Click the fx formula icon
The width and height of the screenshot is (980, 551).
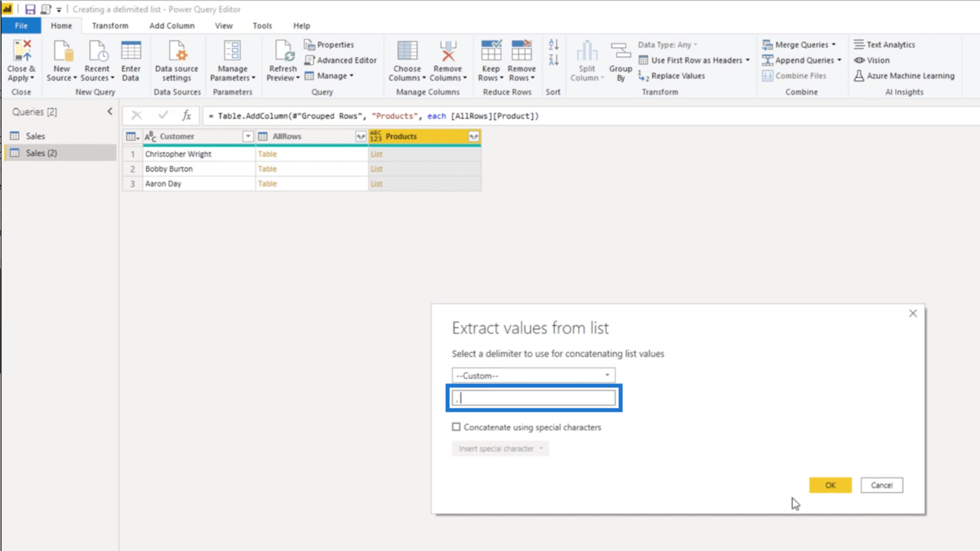[x=187, y=115]
